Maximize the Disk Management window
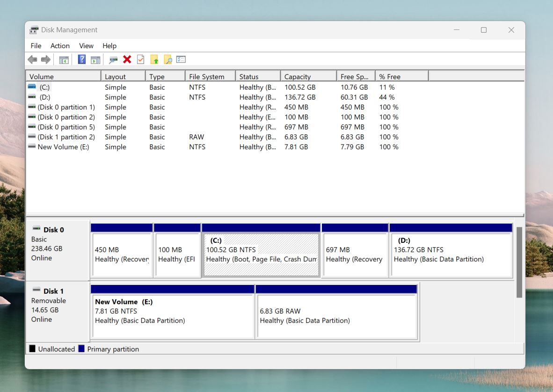Image resolution: width=553 pixels, height=392 pixels. 483,30
